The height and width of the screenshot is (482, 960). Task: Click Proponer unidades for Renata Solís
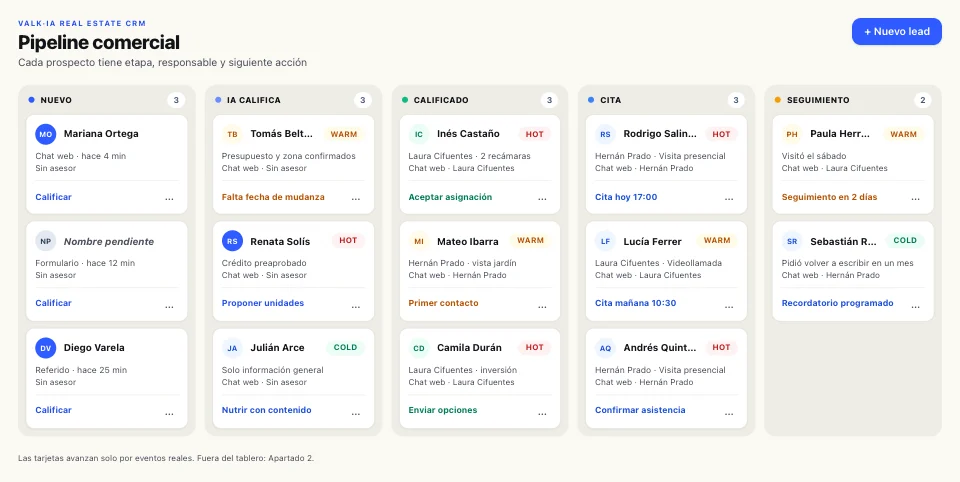pos(263,303)
